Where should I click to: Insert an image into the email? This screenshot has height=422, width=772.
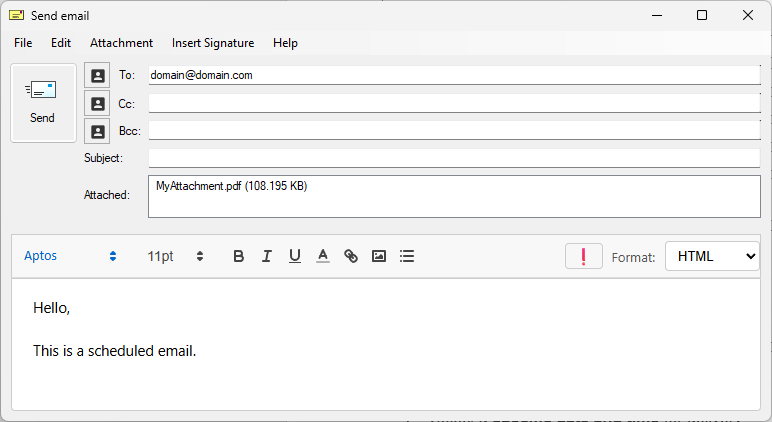point(378,256)
